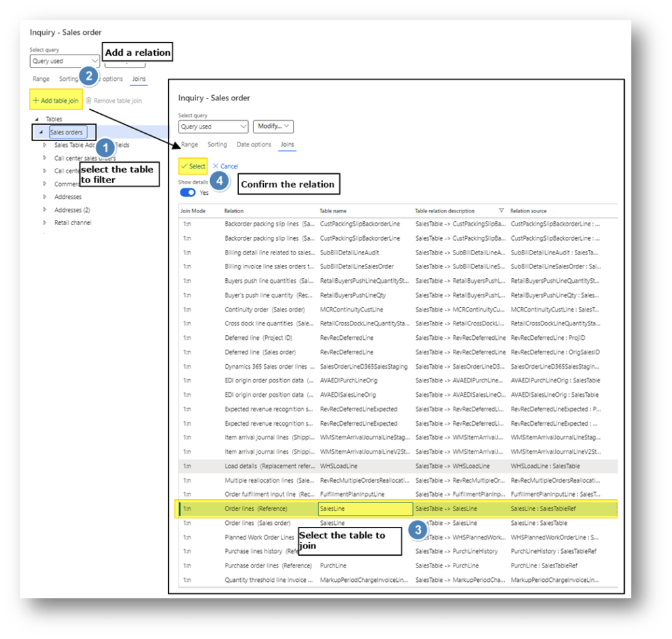Screen dimensions: 672x639
Task: Toggle the Show details switch off
Action: pyautogui.click(x=188, y=193)
